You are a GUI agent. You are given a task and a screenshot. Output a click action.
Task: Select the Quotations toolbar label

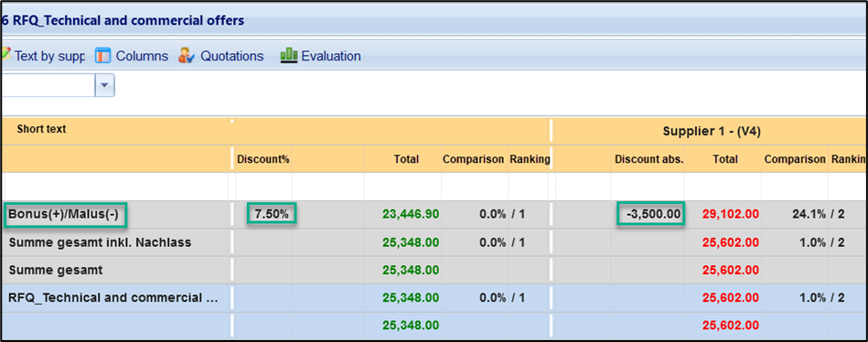(x=232, y=56)
